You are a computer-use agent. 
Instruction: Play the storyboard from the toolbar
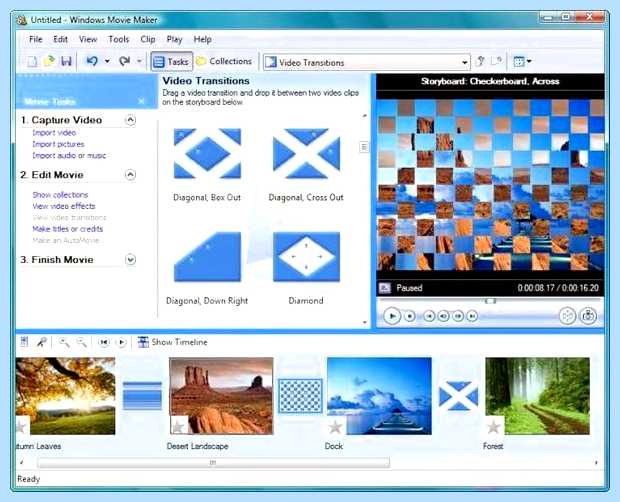(x=122, y=342)
